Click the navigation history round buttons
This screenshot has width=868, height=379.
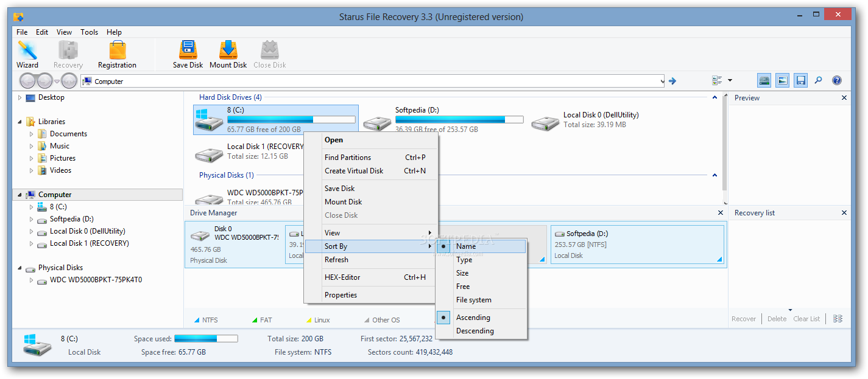(48, 80)
